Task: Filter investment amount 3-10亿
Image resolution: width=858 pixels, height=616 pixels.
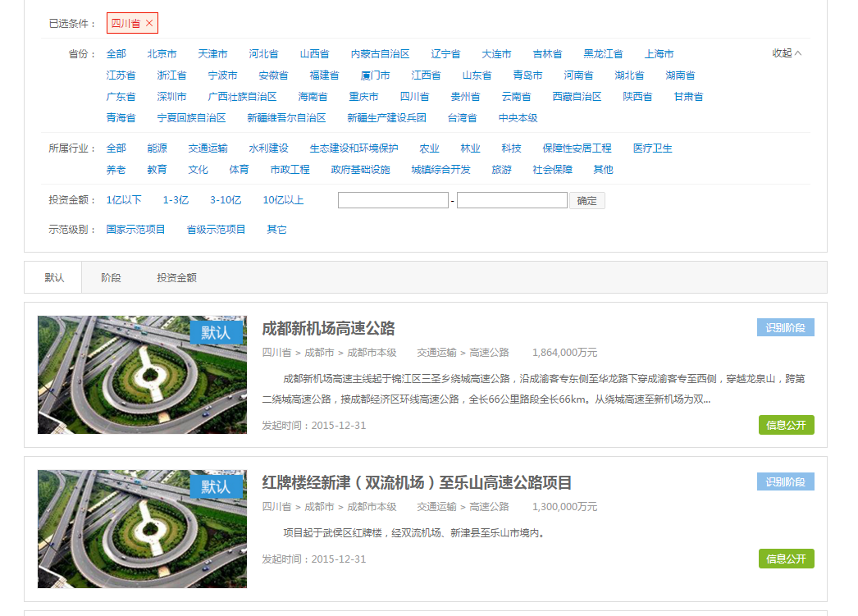Action: [x=226, y=200]
